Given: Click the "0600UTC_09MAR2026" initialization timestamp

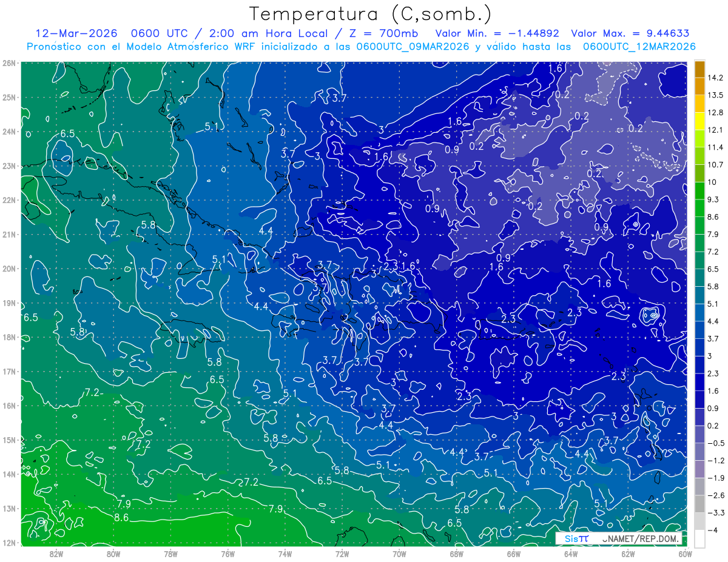Looking at the screenshot, I should tap(413, 47).
